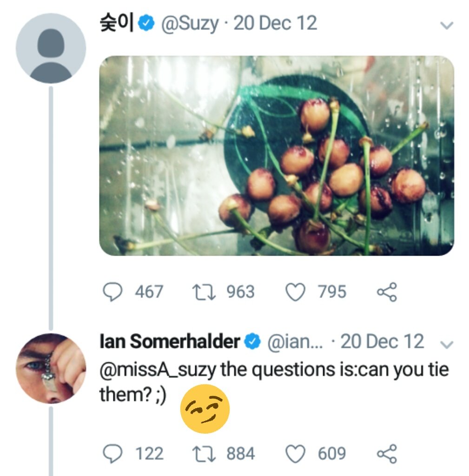Share Ian Somerhalder's reply tweet
This screenshot has height=476, width=469.
[x=387, y=453]
